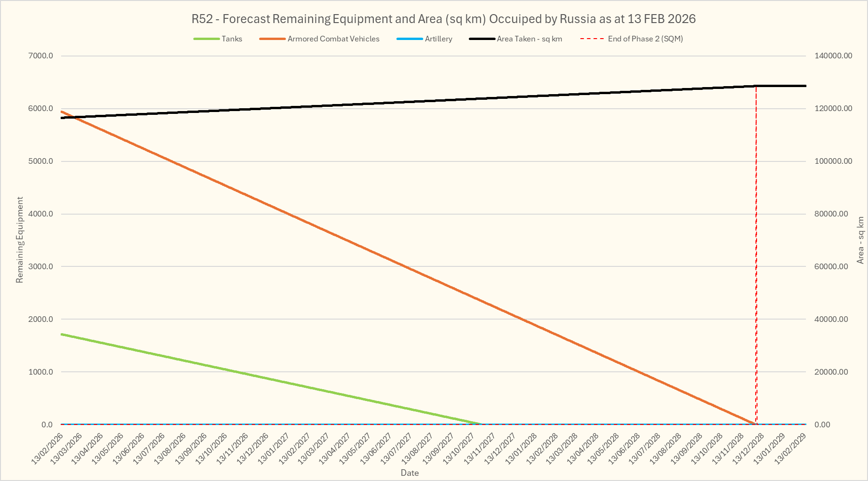Click the 3000.0 left axis label
Viewport: 868px width, 481px height.
click(40, 266)
